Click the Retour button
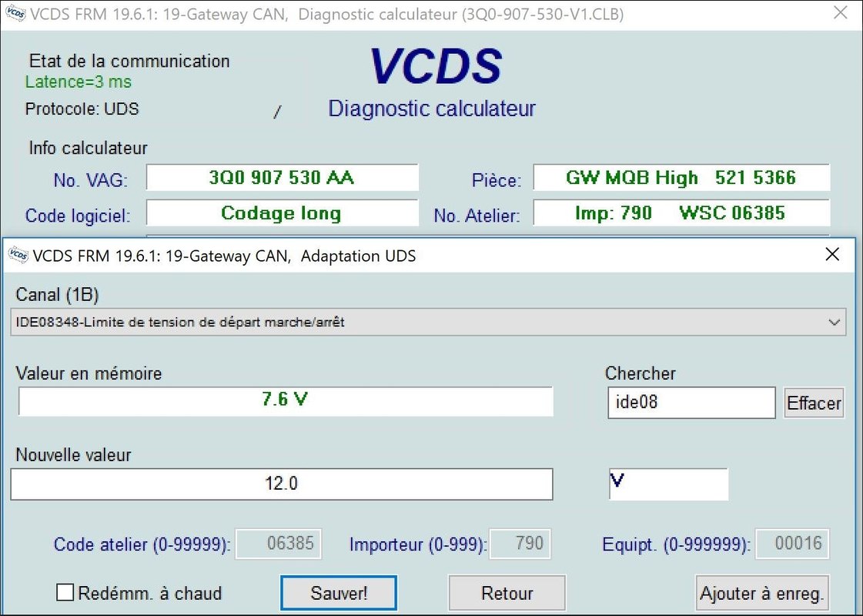Viewport: 863px width, 616px height. tap(507, 593)
